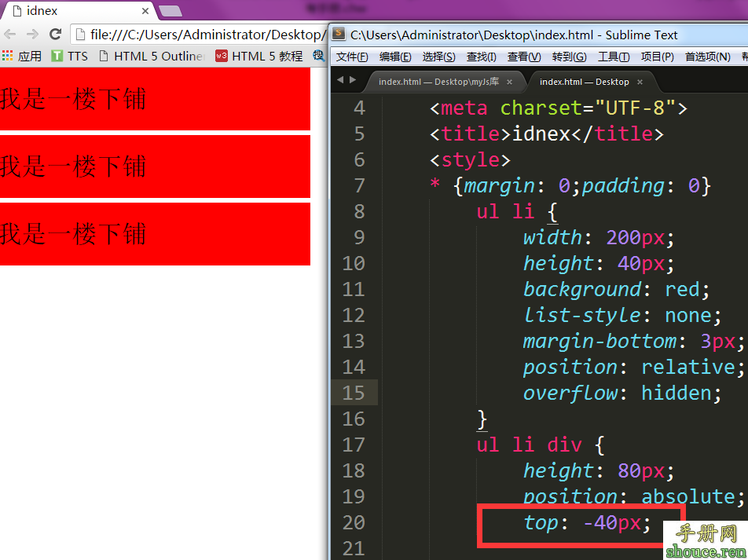
Task: Open the 文件(F) menu
Action: tap(351, 57)
